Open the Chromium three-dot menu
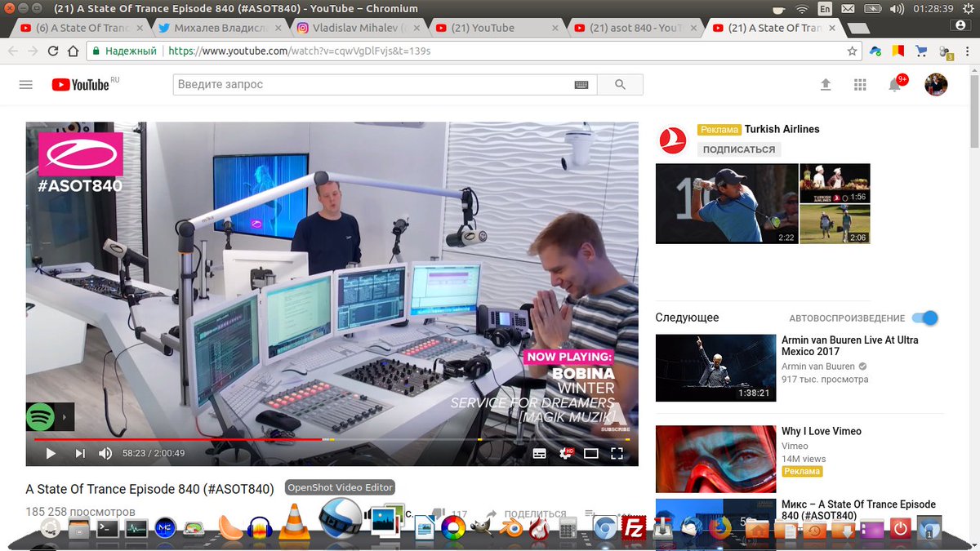The image size is (980, 551). click(968, 51)
